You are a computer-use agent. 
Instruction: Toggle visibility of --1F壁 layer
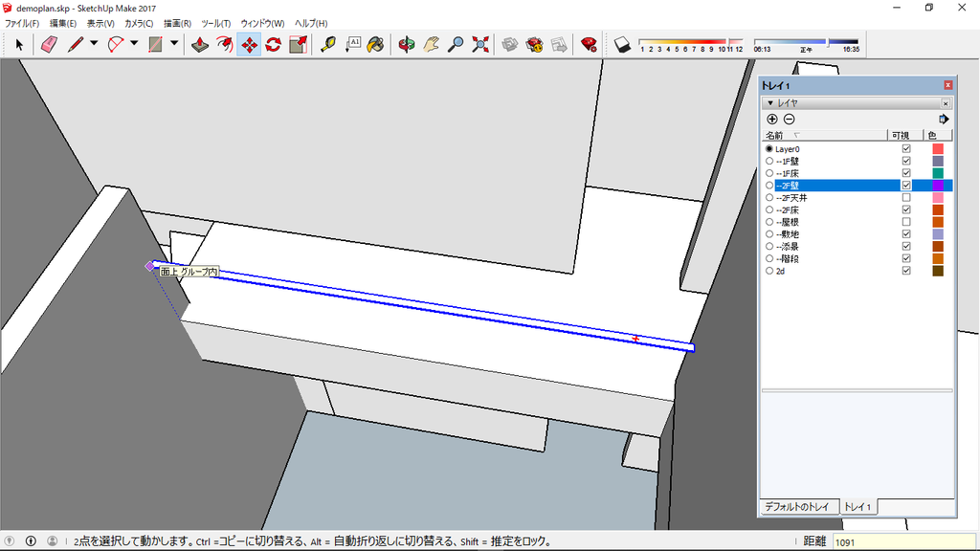[906, 161]
